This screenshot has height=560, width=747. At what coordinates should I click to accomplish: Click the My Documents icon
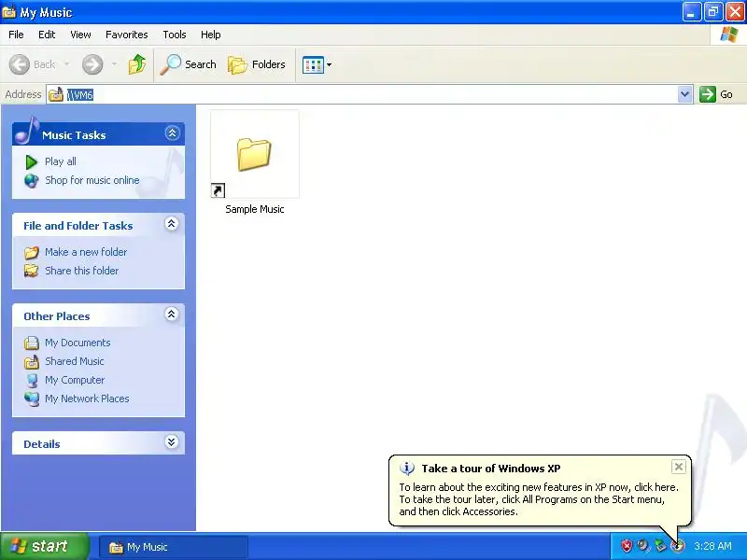[32, 343]
